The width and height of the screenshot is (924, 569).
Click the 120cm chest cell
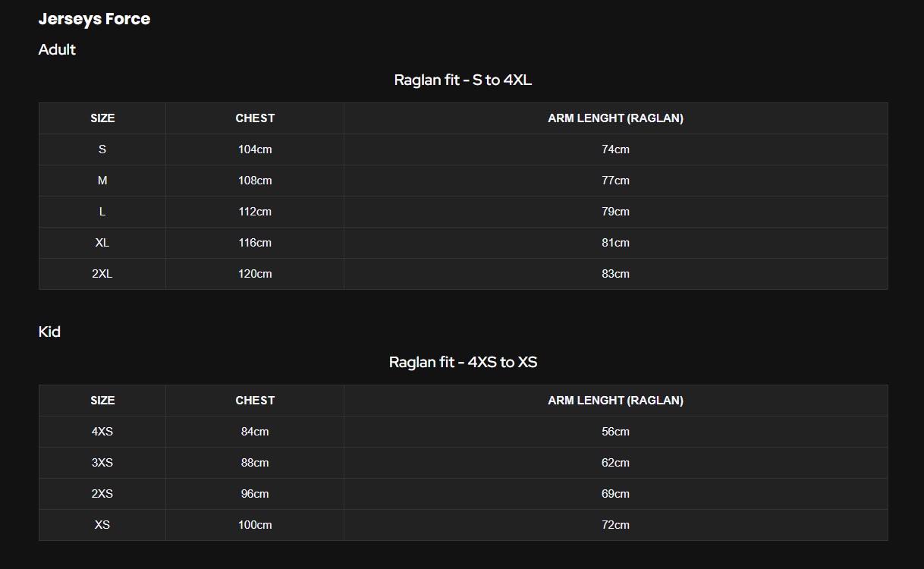click(255, 274)
